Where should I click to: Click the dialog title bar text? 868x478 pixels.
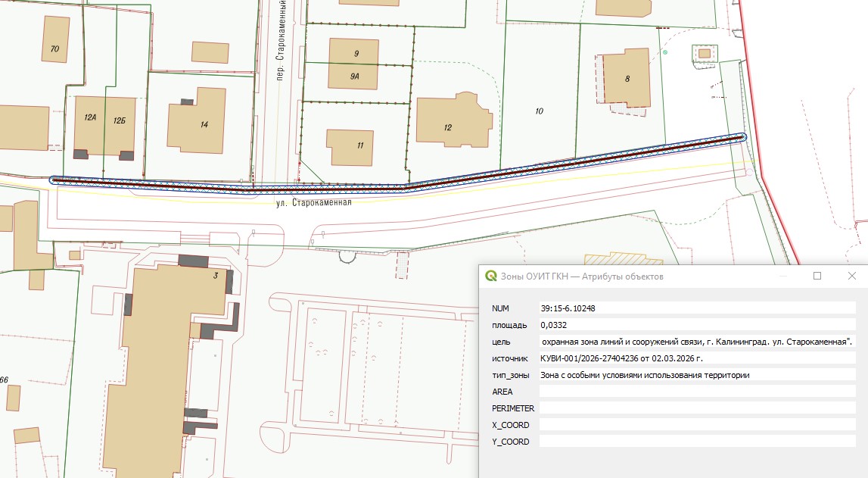[582, 276]
